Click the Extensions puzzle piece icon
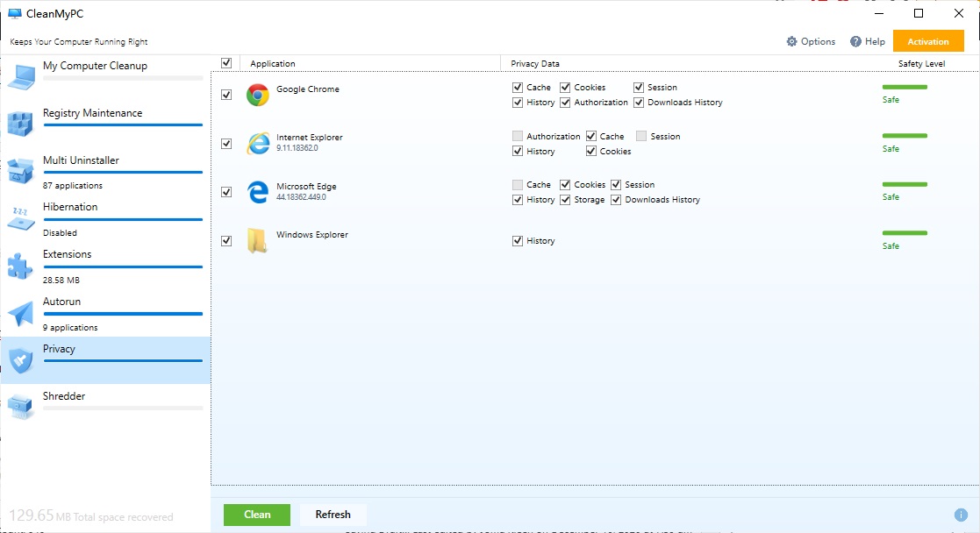 pyautogui.click(x=20, y=266)
